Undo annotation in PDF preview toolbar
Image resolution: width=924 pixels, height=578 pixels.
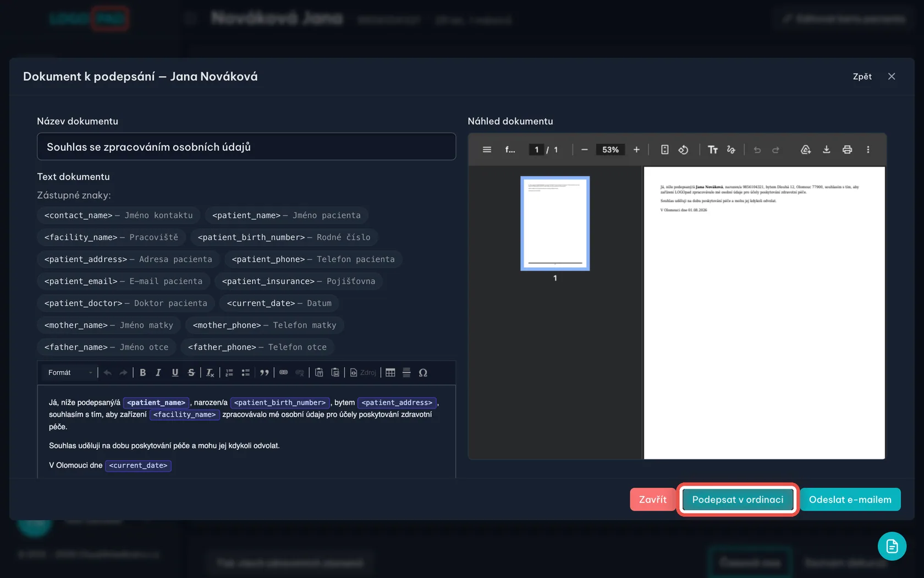[x=757, y=150]
